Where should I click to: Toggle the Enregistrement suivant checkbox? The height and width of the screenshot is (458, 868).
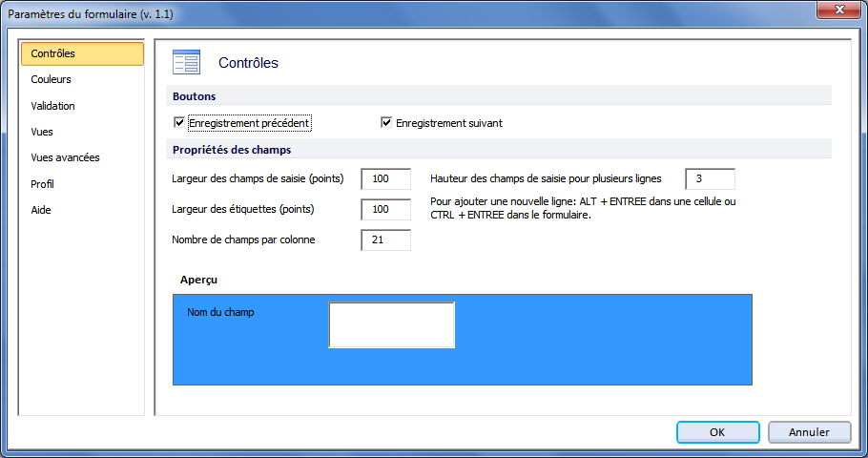(386, 122)
